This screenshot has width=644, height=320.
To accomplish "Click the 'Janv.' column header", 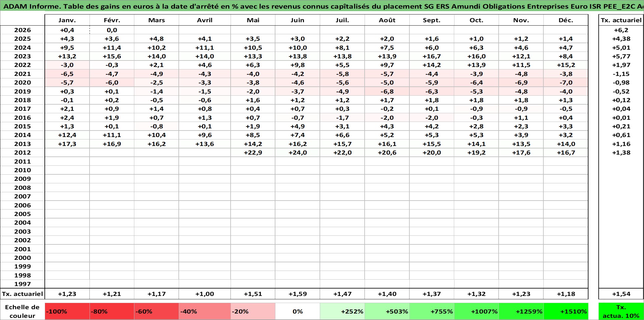I will click(x=67, y=20).
